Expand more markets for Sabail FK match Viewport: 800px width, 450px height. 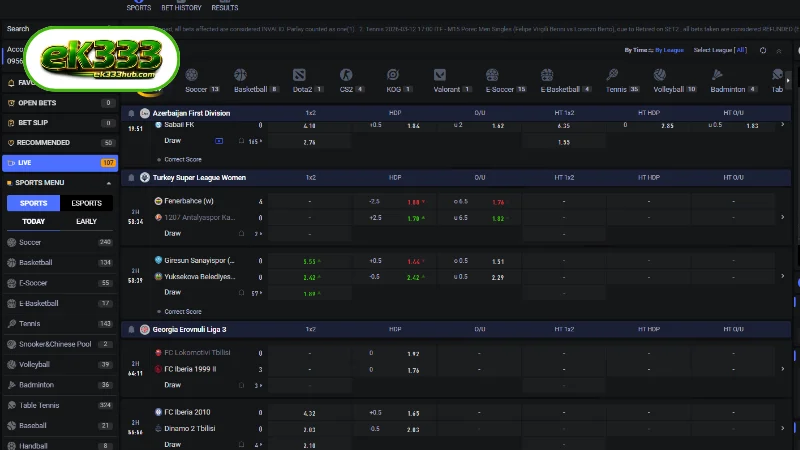783,124
